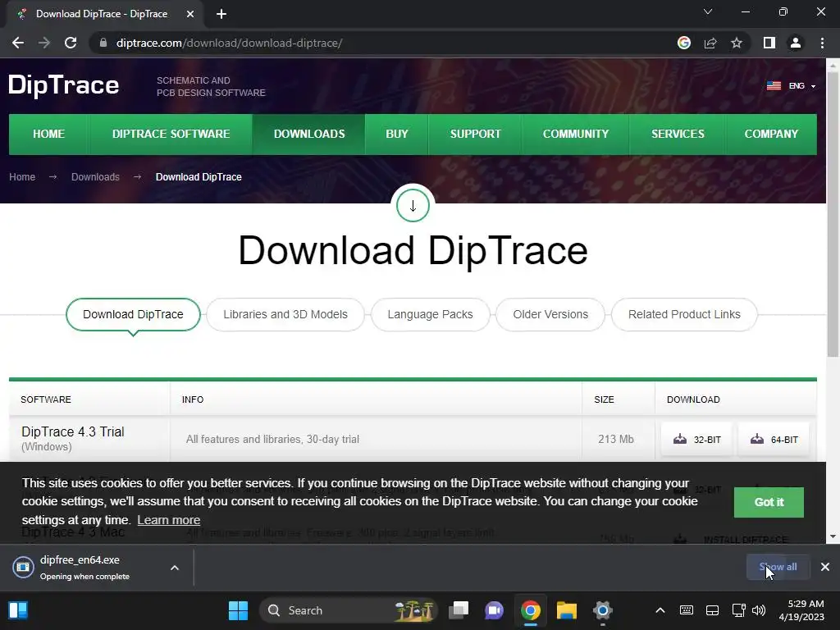This screenshot has height=630, width=840.
Task: Open the SUPPORT menu
Action: click(x=475, y=134)
